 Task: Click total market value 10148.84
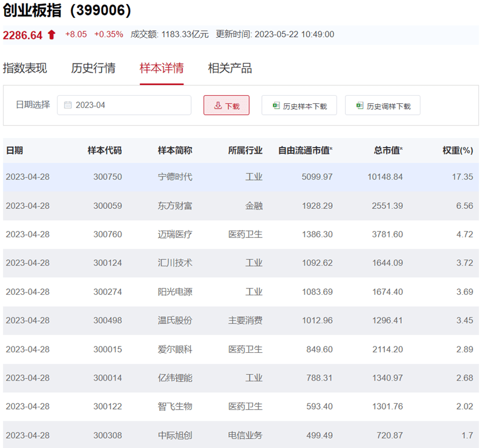coord(385,176)
